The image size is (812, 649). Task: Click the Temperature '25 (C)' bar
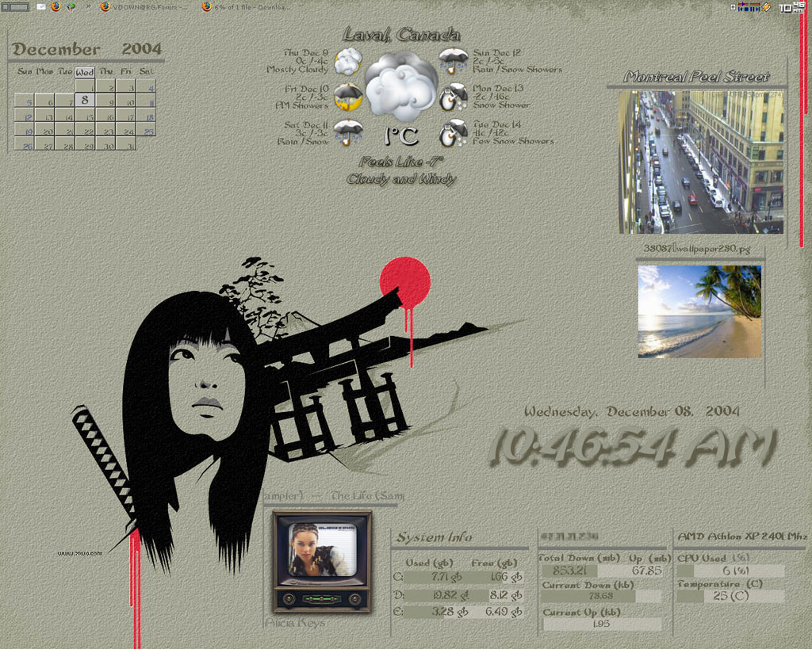(x=730, y=596)
